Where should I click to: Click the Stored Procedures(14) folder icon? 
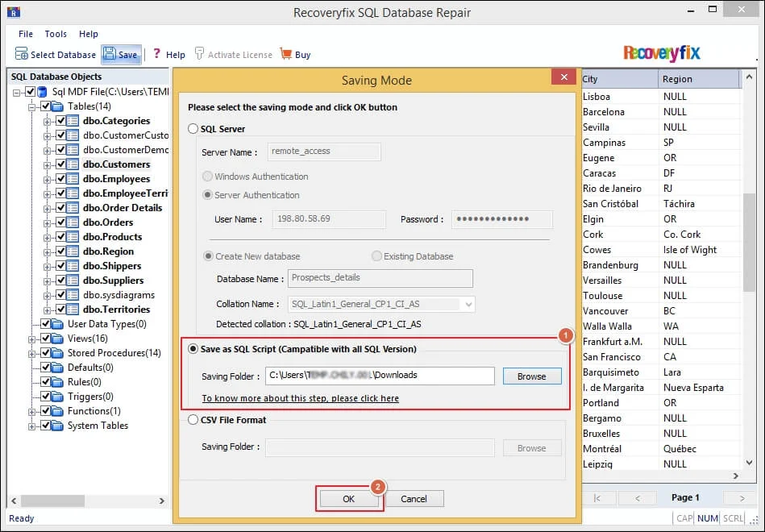tap(57, 353)
